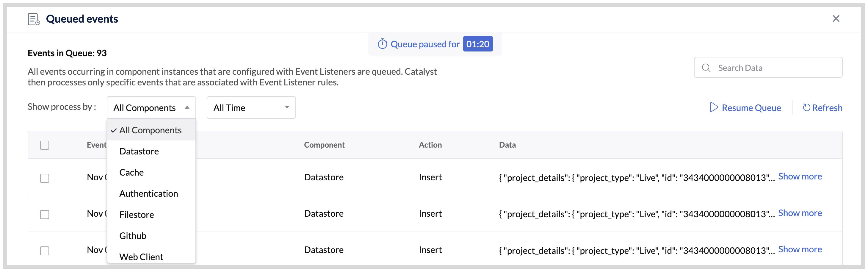Select Github in the component menu

coord(132,235)
